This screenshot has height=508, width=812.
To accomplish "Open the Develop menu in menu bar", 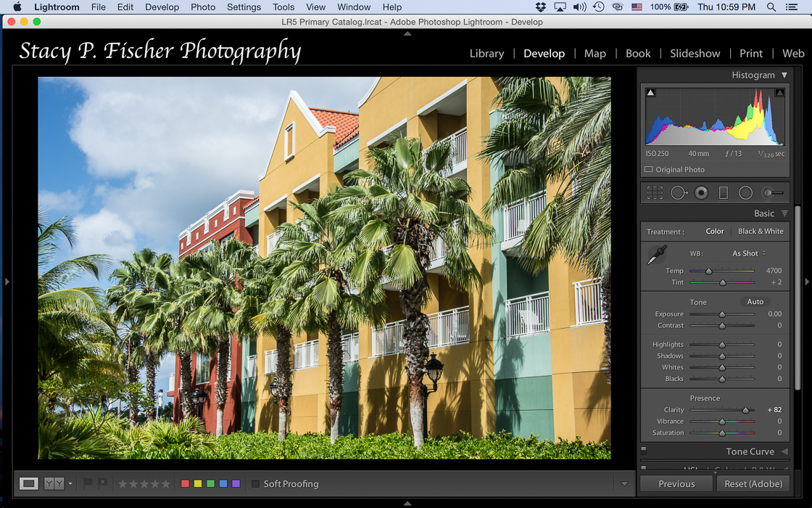I will pyautogui.click(x=162, y=7).
